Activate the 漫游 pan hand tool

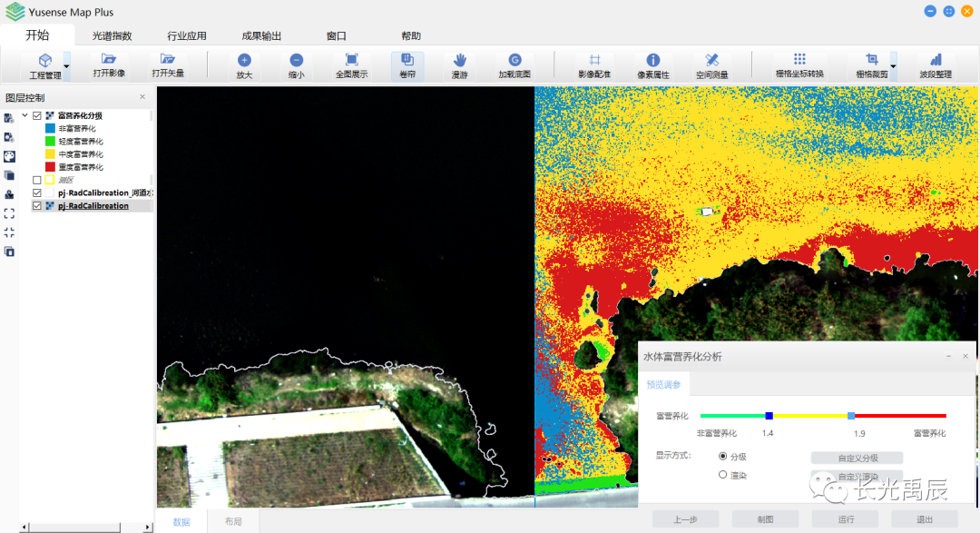[x=459, y=60]
